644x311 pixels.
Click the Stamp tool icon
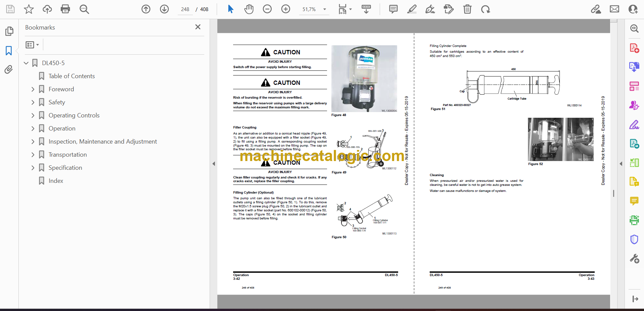[x=448, y=9]
